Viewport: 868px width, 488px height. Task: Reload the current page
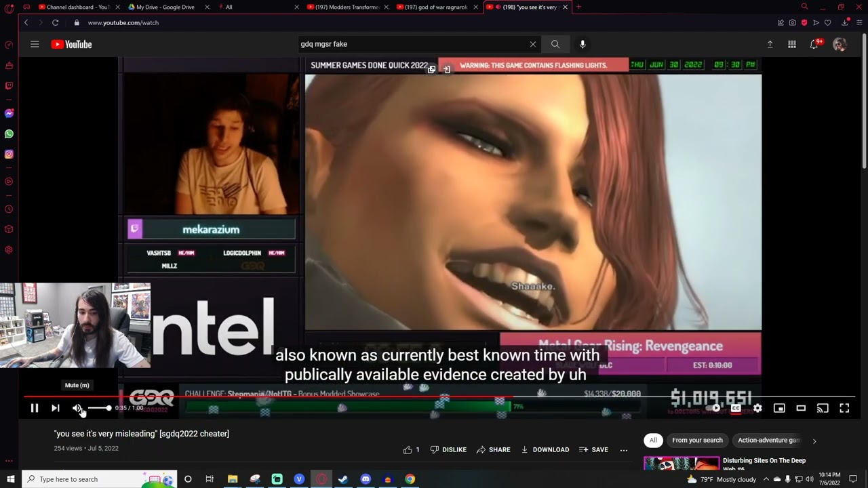[55, 22]
